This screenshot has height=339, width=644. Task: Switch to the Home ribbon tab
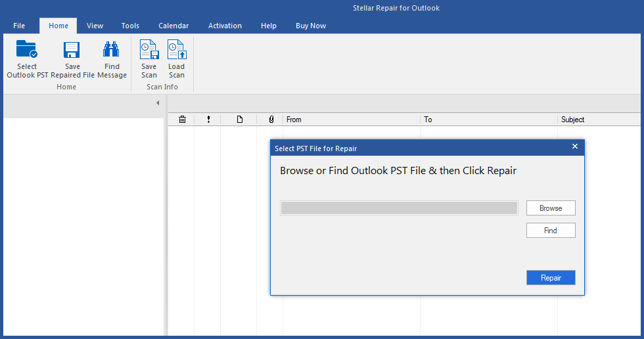tap(58, 26)
